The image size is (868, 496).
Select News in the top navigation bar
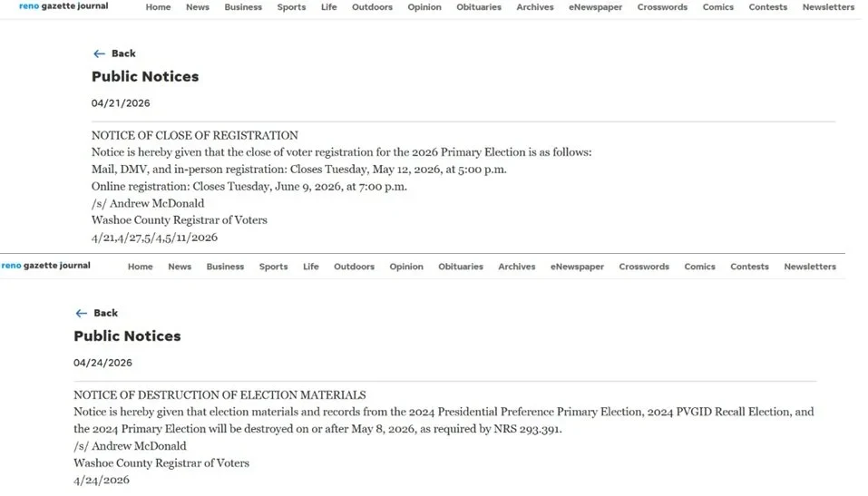coord(198,7)
